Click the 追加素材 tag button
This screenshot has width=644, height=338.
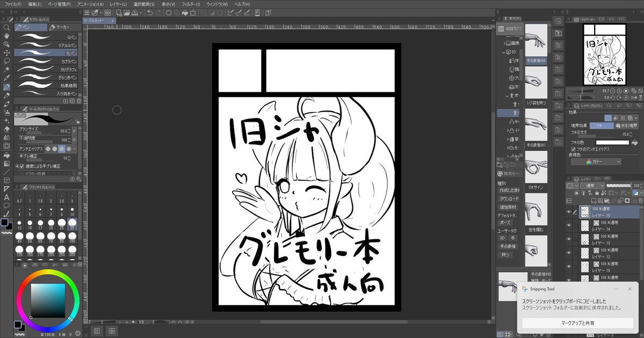click(509, 207)
